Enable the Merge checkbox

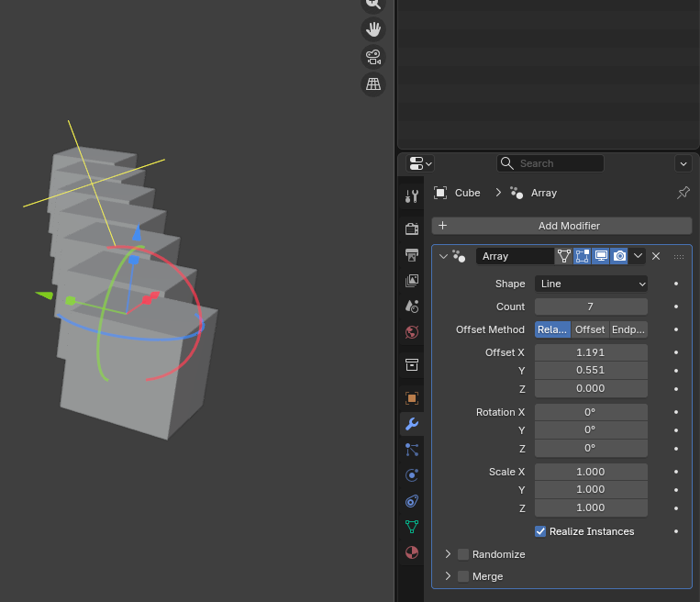[x=463, y=576]
